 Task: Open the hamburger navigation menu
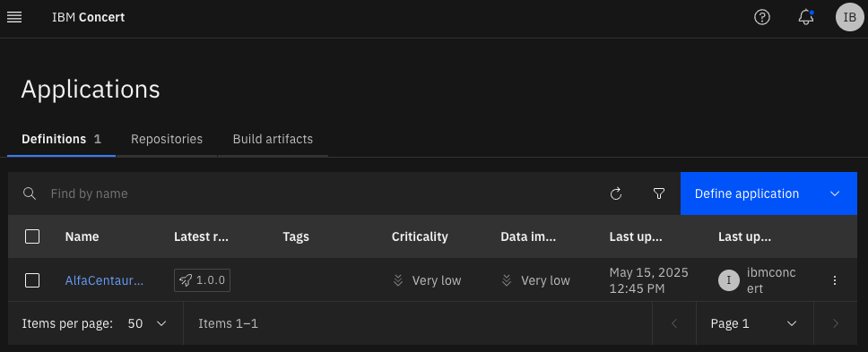(14, 18)
